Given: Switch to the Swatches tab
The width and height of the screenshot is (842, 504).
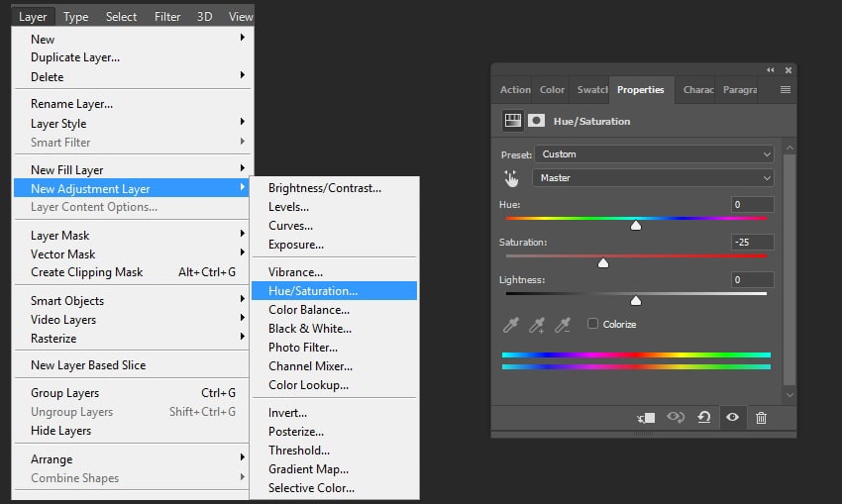Looking at the screenshot, I should coord(592,89).
